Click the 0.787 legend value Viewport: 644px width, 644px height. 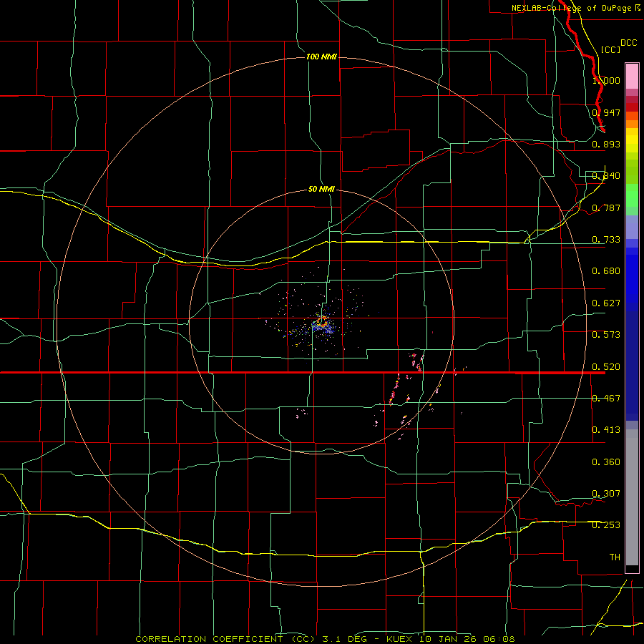[x=606, y=208]
